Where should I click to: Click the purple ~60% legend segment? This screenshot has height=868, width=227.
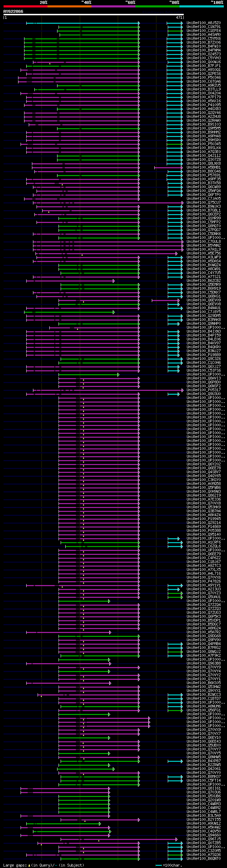pyautogui.click(x=113, y=6)
